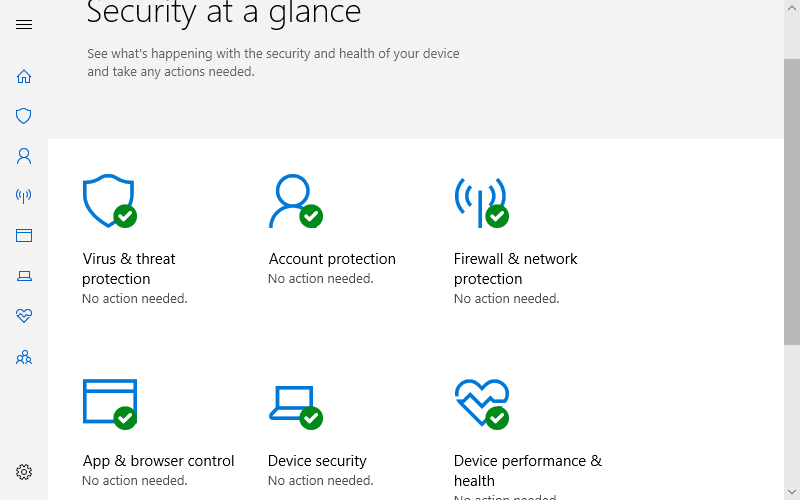Viewport: 800px width, 500px height.
Task: Open Device performance & health tile
Action: (528, 439)
